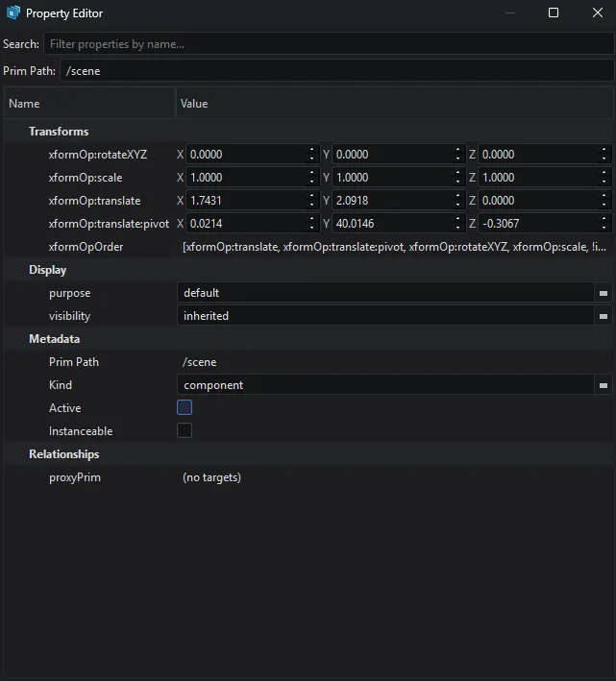Viewport: 616px width, 681px height.
Task: Increase rotateXYZ Y value with up arrow
Action: click(457, 150)
